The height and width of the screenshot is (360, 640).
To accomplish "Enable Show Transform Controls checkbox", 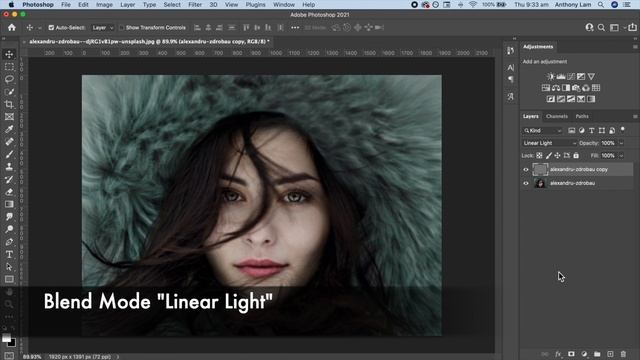I will coord(121,28).
